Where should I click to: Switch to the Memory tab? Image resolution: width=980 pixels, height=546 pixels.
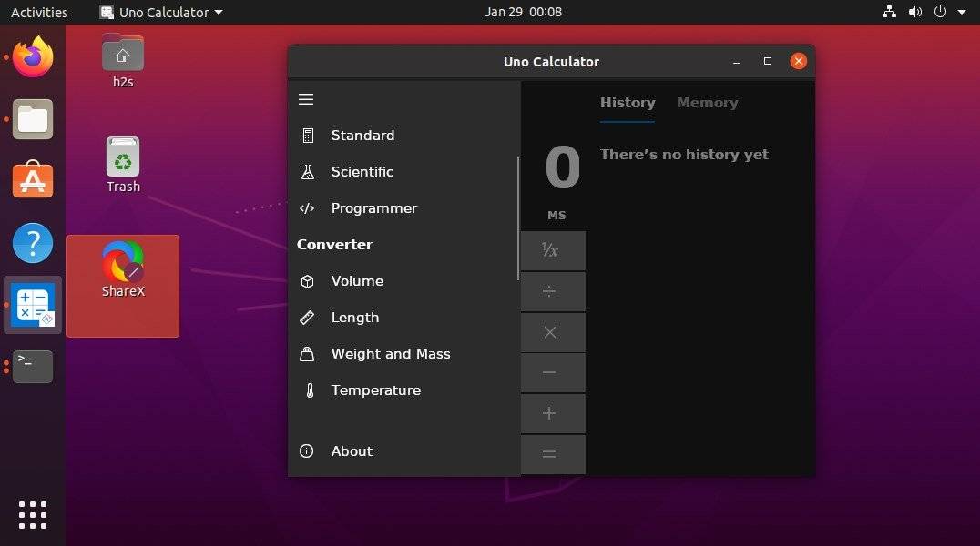(708, 103)
